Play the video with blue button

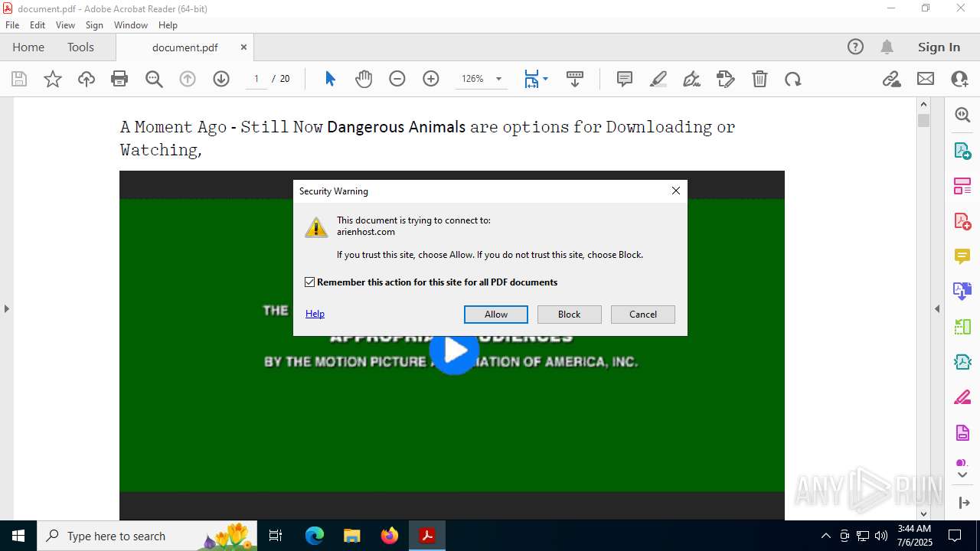[455, 350]
